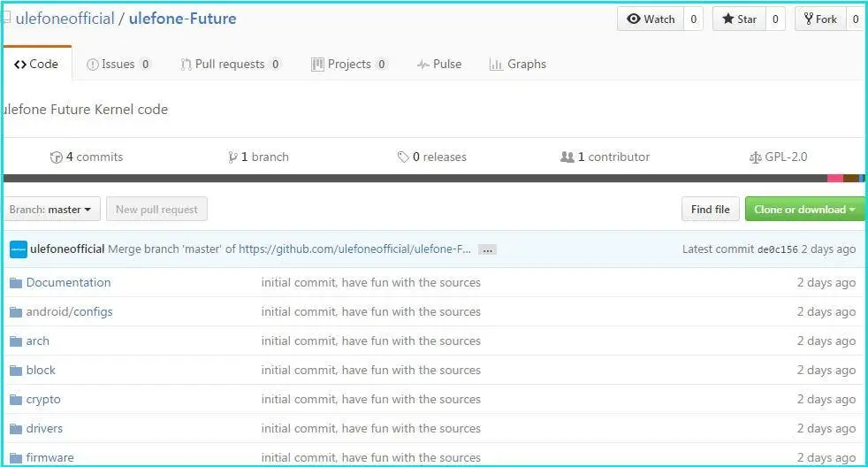Click the branch icon beside 1 branch
This screenshot has width=868, height=467.
pos(233,157)
